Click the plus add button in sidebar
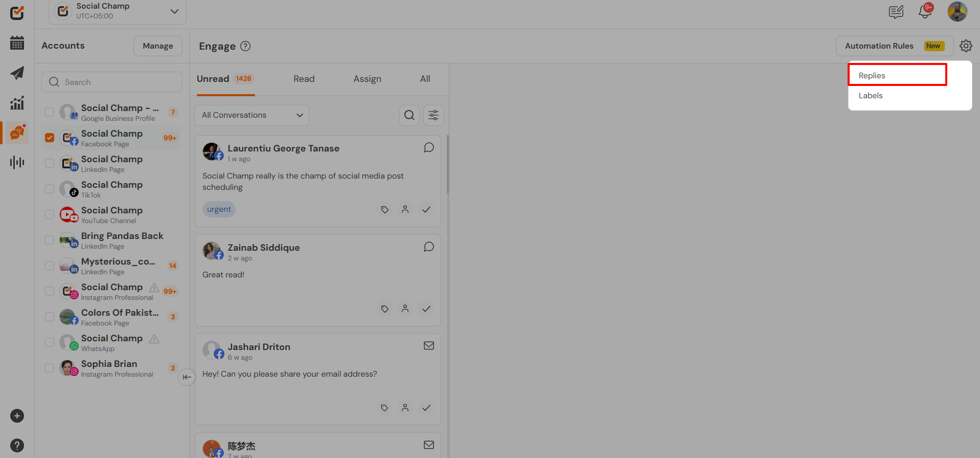Screen dimensions: 980x458 coord(17,416)
